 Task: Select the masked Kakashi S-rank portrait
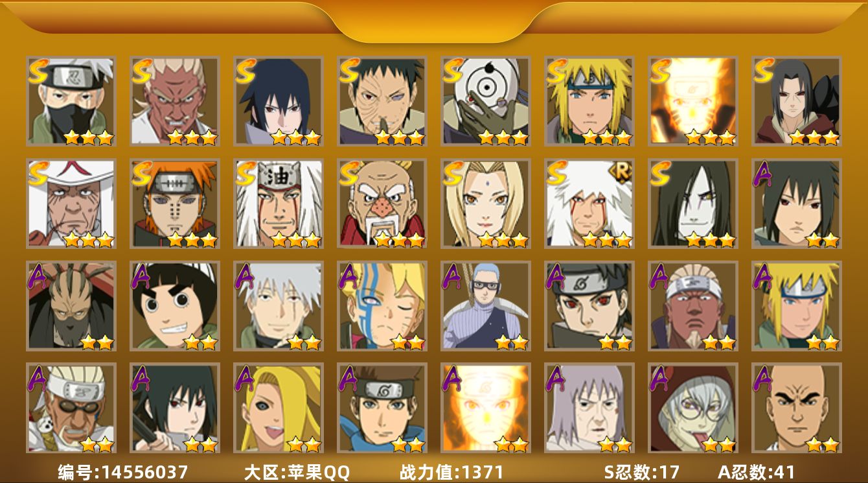71,100
